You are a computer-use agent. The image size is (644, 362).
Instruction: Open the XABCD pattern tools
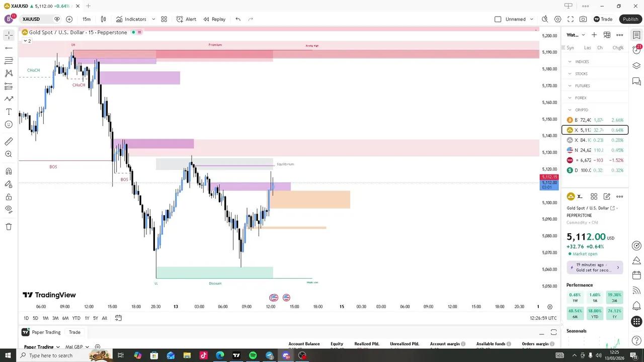pyautogui.click(x=9, y=73)
